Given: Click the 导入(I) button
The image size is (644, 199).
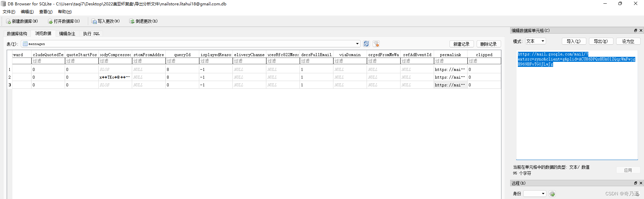Looking at the screenshot, I should tap(574, 41).
